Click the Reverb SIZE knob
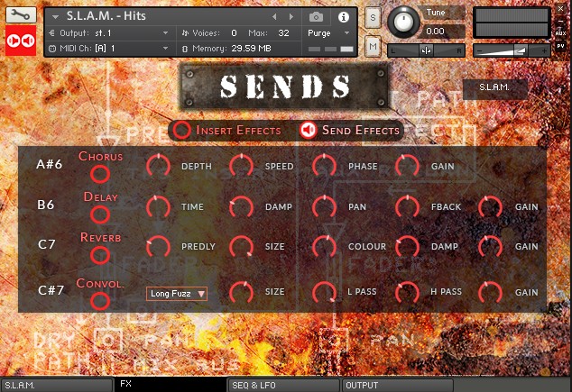 point(241,247)
